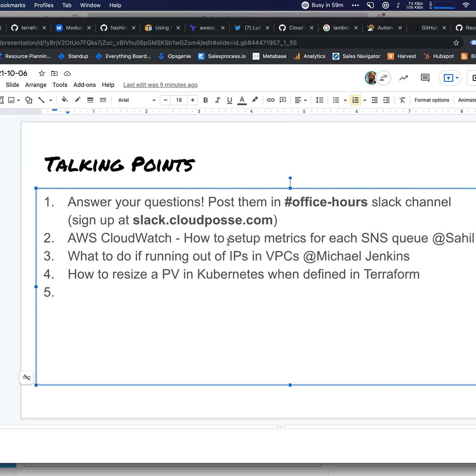Toggle italic formatting
The height and width of the screenshot is (476, 476).
(x=218, y=100)
